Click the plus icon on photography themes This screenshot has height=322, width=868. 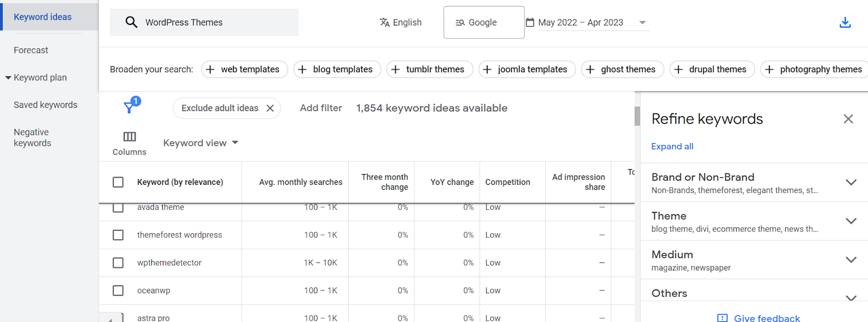click(x=769, y=69)
